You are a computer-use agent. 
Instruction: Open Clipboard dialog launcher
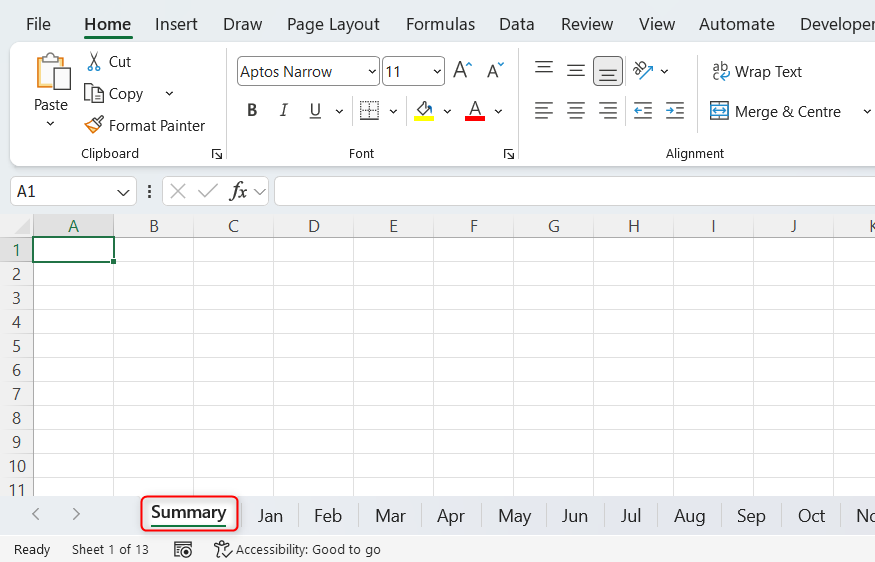[x=217, y=154]
